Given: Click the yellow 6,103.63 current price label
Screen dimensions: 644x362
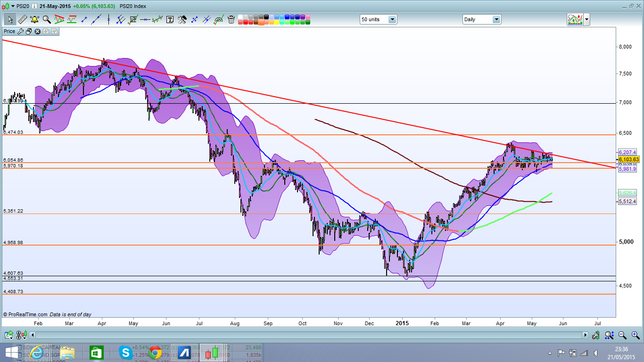Looking at the screenshot, I should pyautogui.click(x=628, y=160).
